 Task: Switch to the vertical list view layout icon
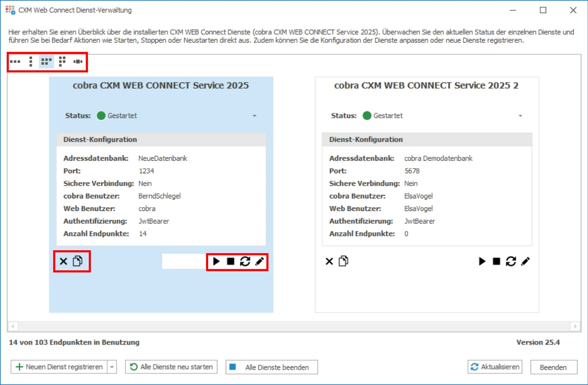coord(31,61)
